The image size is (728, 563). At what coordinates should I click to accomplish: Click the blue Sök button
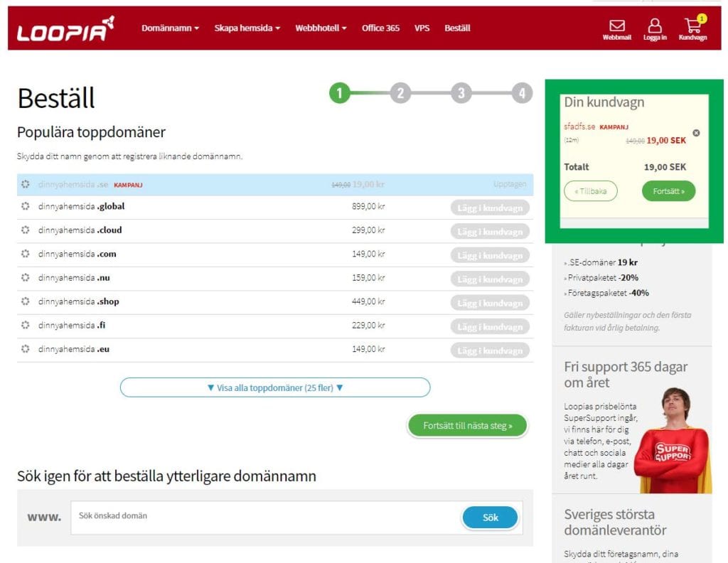coord(490,518)
